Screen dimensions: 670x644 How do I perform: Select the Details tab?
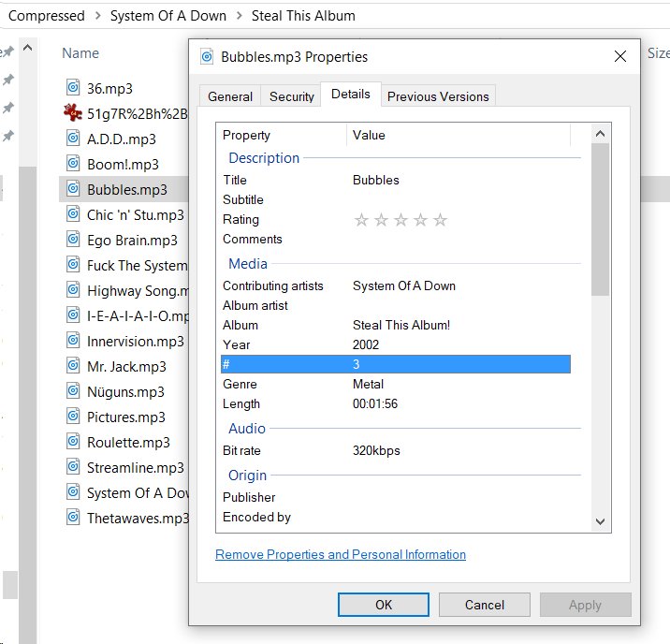point(351,94)
